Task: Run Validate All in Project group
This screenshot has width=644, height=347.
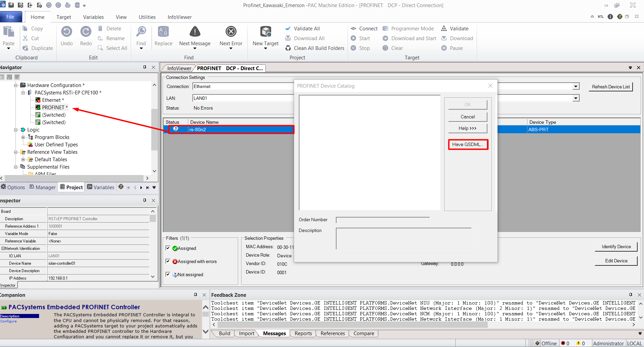Action: [x=303, y=29]
